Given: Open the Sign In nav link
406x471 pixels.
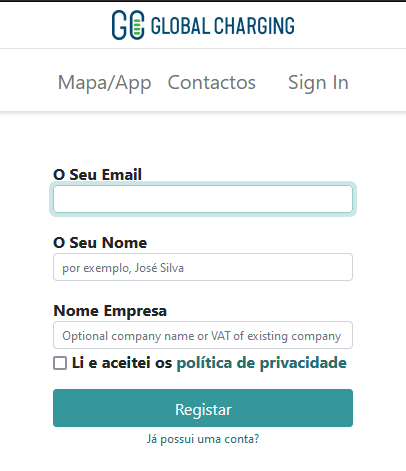Looking at the screenshot, I should 318,82.
